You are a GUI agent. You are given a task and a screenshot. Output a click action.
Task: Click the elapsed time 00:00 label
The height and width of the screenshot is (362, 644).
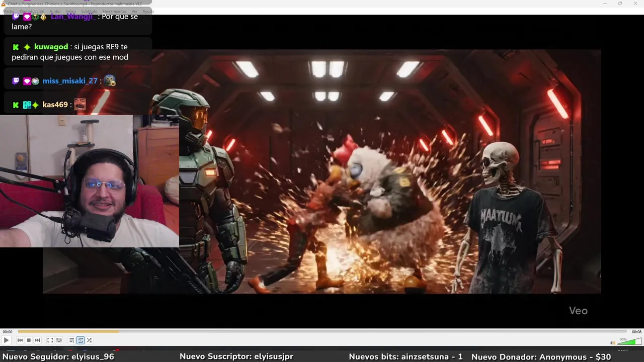tap(8, 332)
